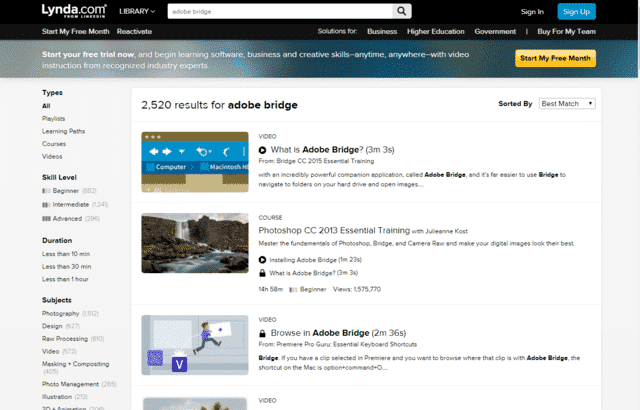640x410 pixels.
Task: Click the 'Views: 1,575,770' text
Action: tap(357, 289)
